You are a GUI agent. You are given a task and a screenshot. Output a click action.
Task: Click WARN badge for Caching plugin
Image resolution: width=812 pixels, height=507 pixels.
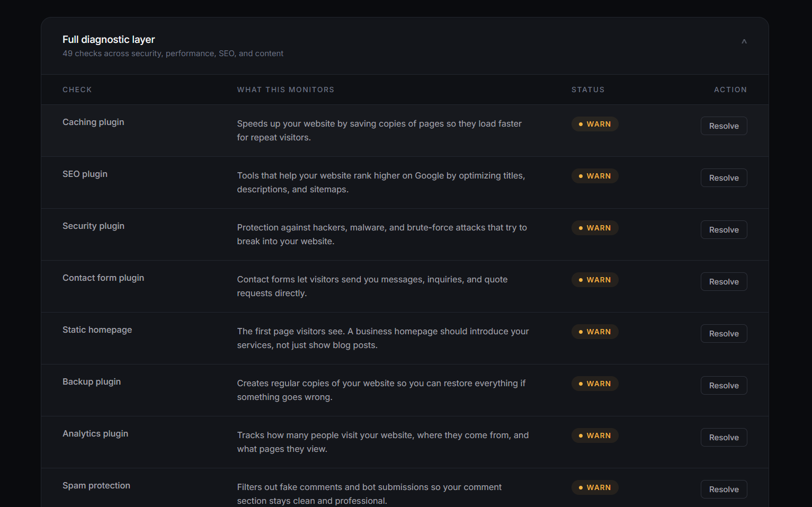595,124
